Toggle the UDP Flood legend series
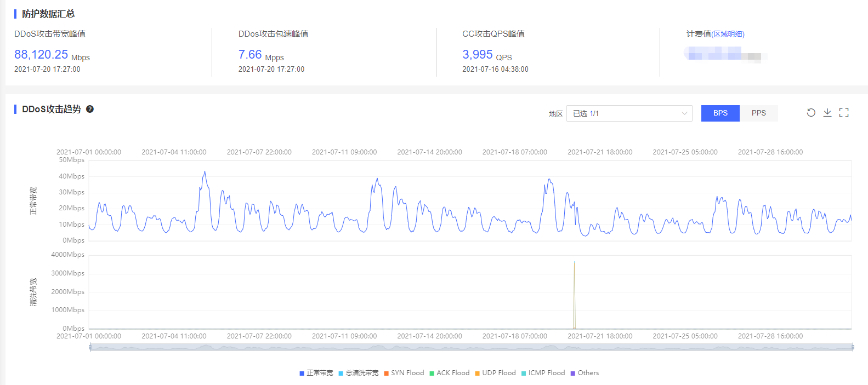 (496, 373)
